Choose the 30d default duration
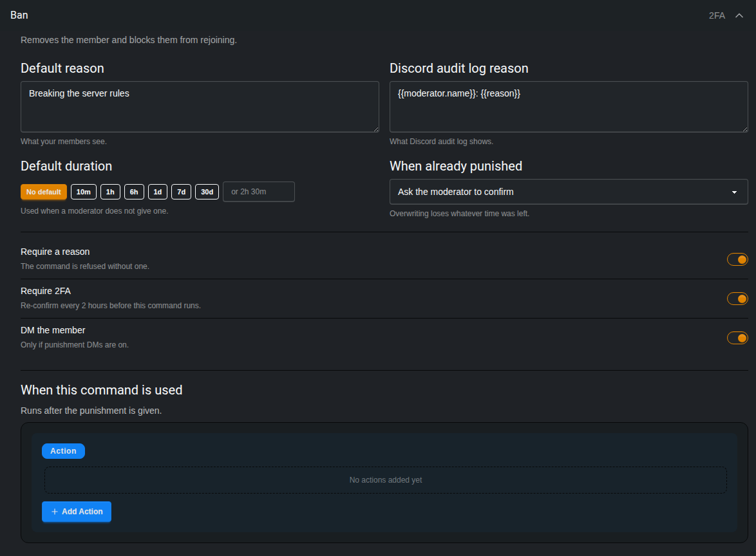Viewport: 756px width, 556px height. point(207,192)
